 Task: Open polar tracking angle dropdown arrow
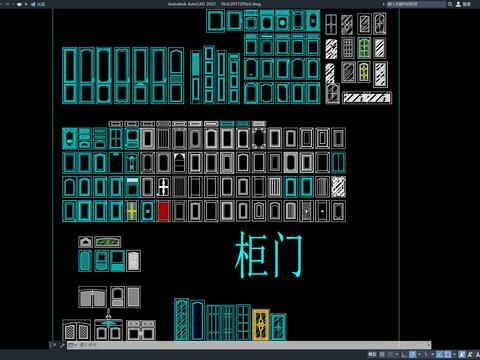[x=419, y=354]
